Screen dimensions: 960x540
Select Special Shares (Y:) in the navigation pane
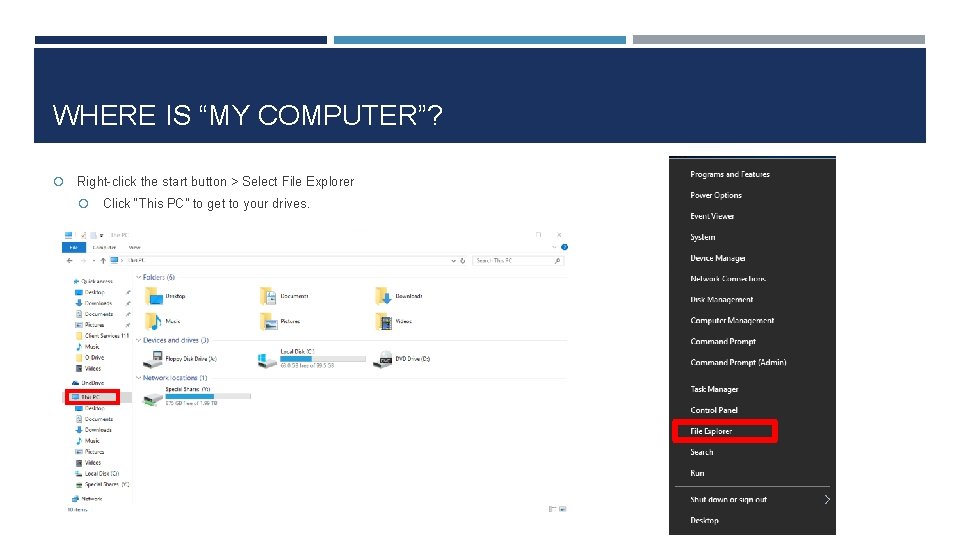[102, 484]
